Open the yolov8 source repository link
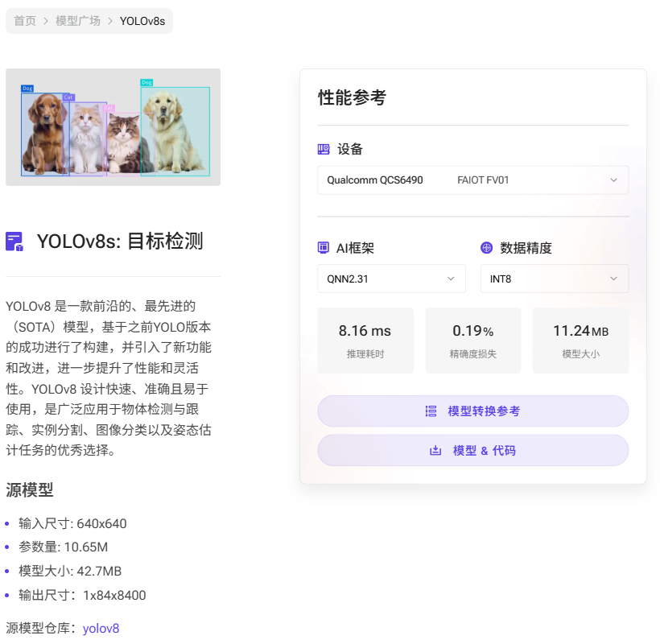The height and width of the screenshot is (644, 660). 100,630
